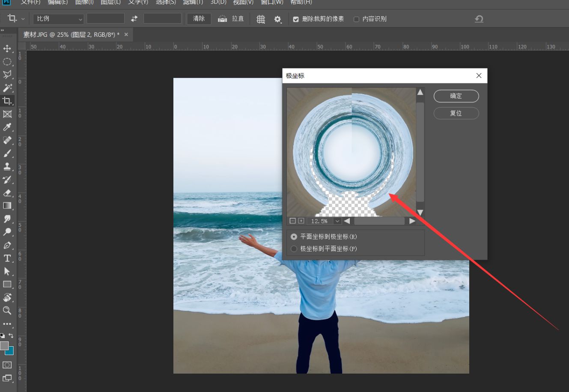569x392 pixels.
Task: Open additional crop settings gear icon
Action: pyautogui.click(x=277, y=19)
